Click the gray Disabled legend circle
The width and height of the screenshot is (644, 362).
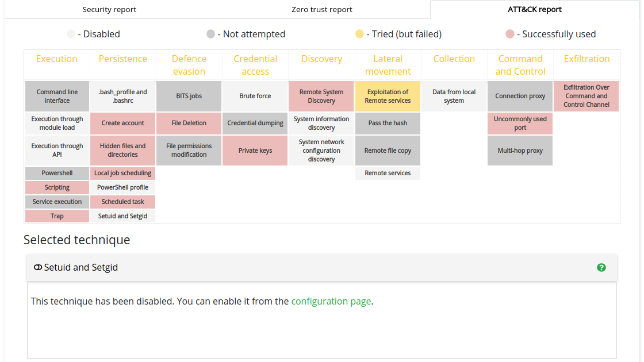point(71,34)
